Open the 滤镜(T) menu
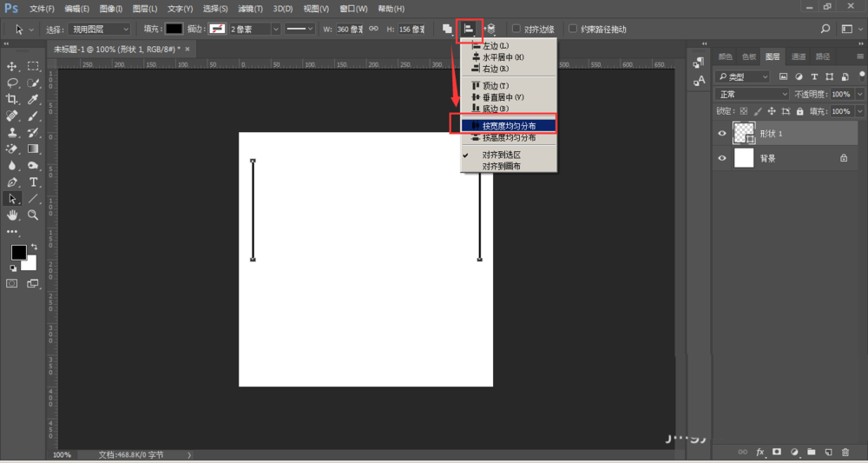This screenshot has height=463, width=868. [250, 9]
